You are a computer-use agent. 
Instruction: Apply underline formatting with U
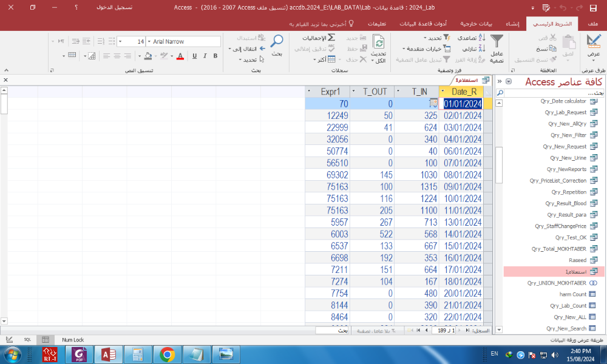pos(194,56)
